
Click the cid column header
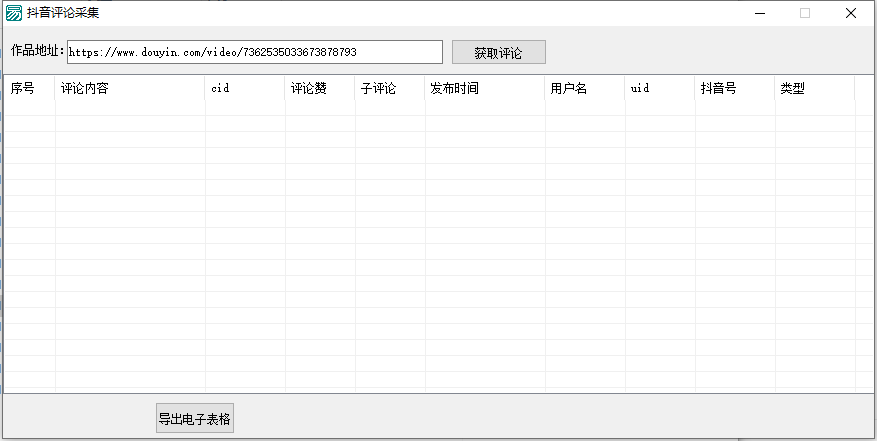coord(245,88)
